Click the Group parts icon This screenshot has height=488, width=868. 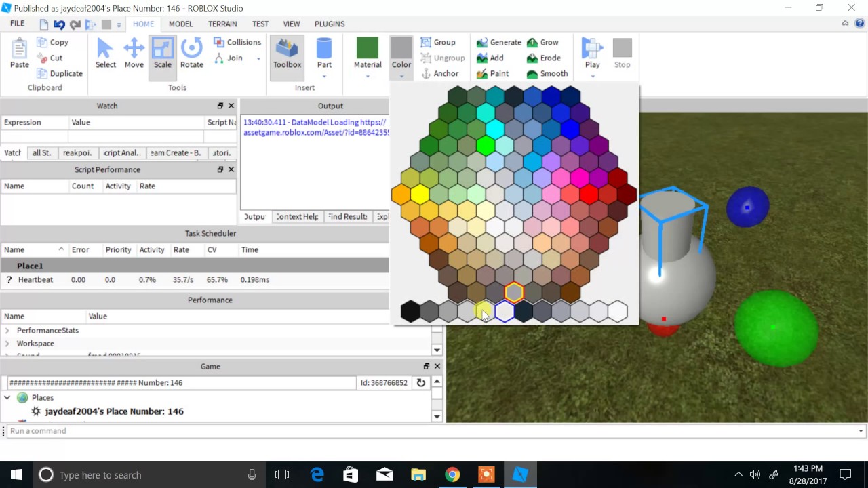pyautogui.click(x=426, y=42)
